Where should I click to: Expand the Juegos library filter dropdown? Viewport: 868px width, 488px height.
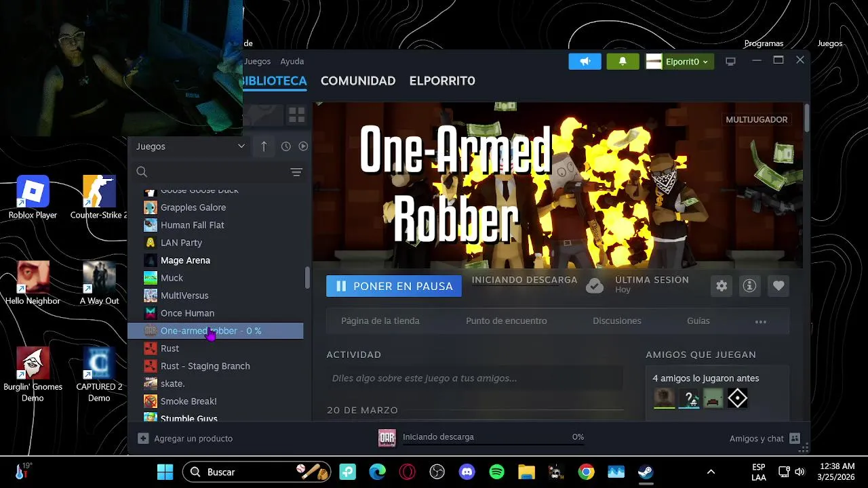click(x=191, y=146)
